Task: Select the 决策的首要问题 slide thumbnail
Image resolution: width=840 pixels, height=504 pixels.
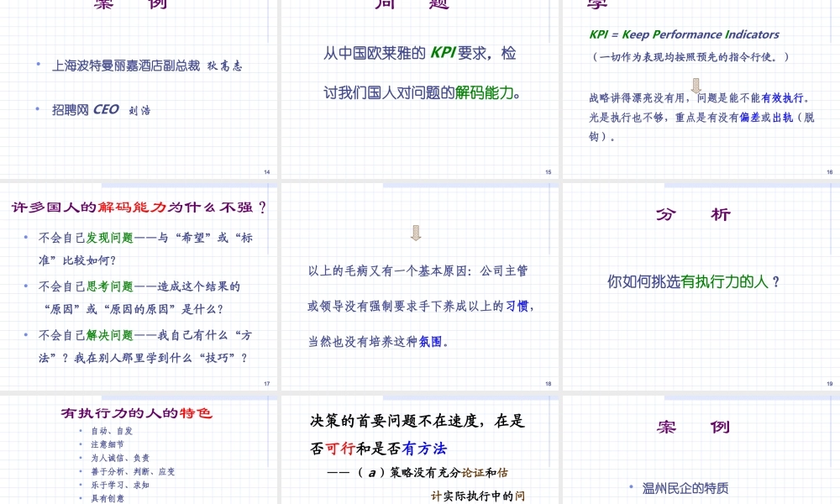Action: 420,449
